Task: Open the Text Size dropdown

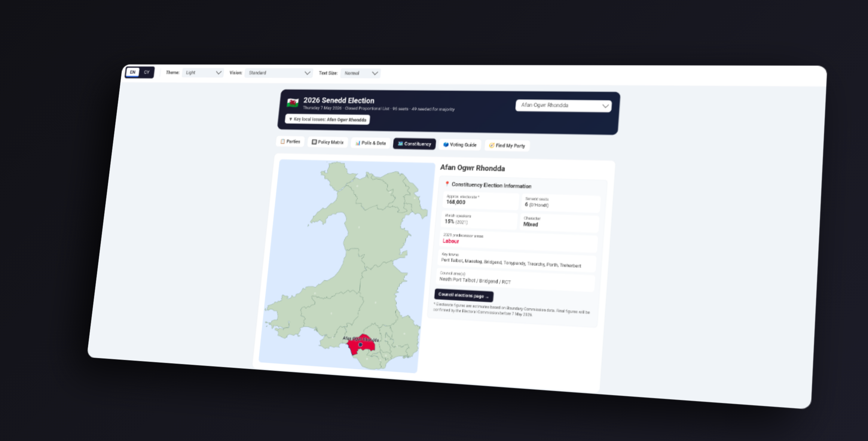Action: 360,73
